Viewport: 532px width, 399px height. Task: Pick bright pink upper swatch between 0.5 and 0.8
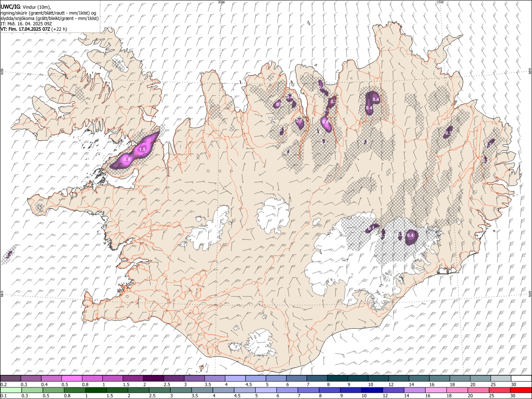(x=71, y=379)
